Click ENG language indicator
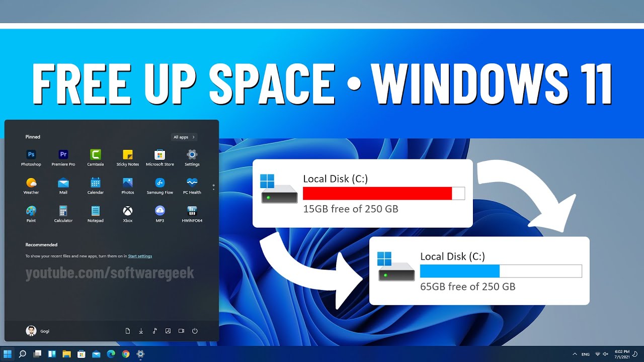 coord(586,354)
